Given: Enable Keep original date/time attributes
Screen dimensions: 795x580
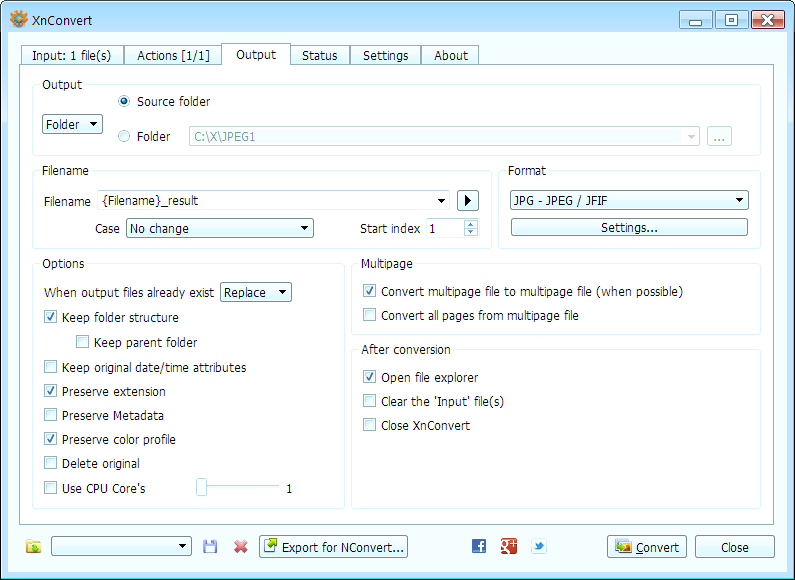Looking at the screenshot, I should point(50,367).
